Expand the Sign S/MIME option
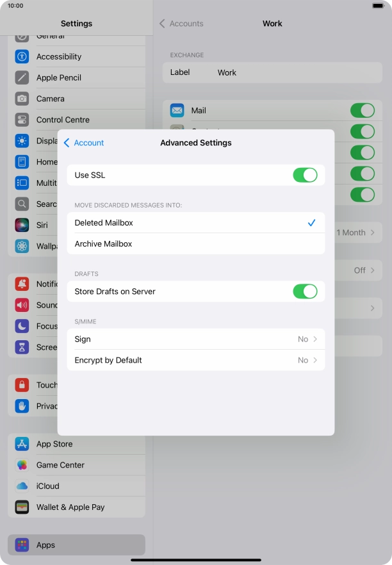The width and height of the screenshot is (392, 565). point(195,339)
